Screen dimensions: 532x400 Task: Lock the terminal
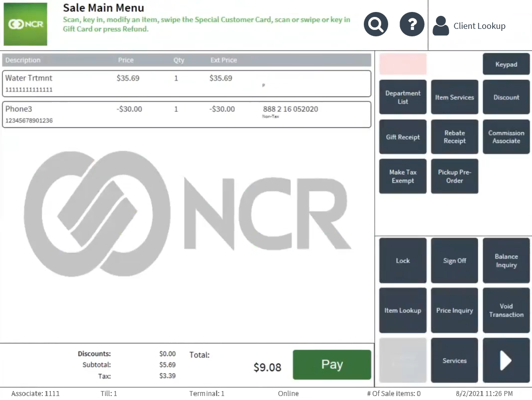[403, 261]
